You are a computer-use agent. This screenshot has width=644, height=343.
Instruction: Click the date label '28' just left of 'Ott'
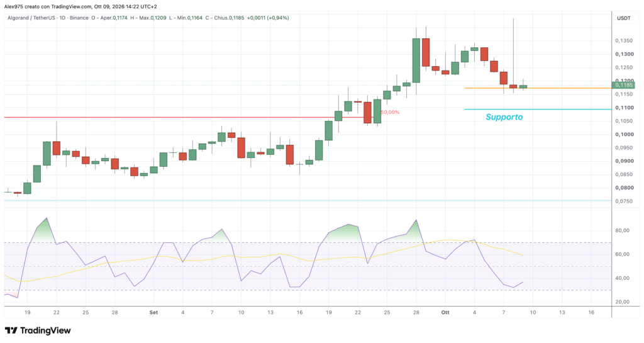(x=416, y=313)
